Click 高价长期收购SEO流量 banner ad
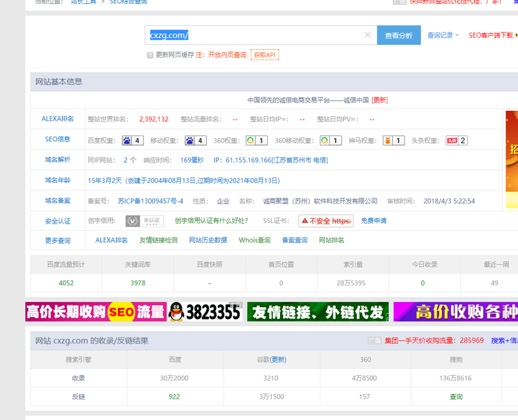Screen dimensions: 518x420 96,312
